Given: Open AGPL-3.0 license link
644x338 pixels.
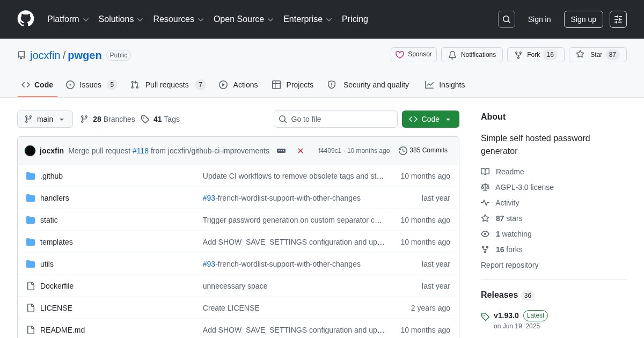Looking at the screenshot, I should (x=517, y=187).
